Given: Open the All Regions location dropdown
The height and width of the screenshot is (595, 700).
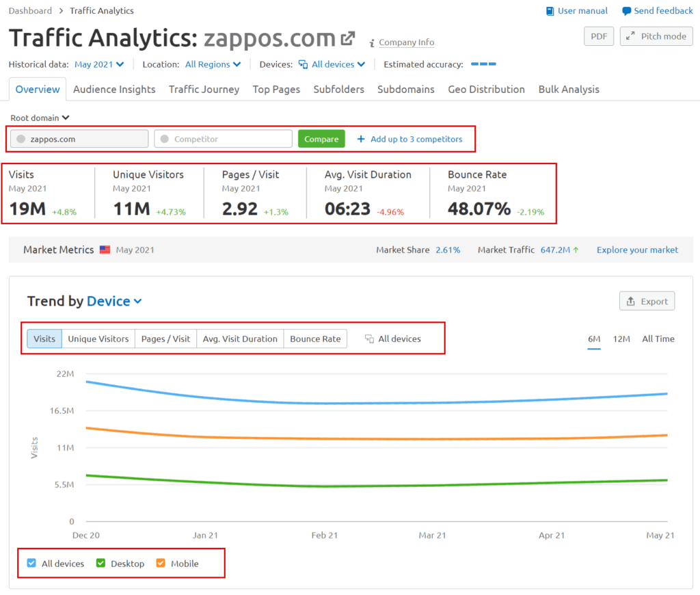Looking at the screenshot, I should [213, 64].
